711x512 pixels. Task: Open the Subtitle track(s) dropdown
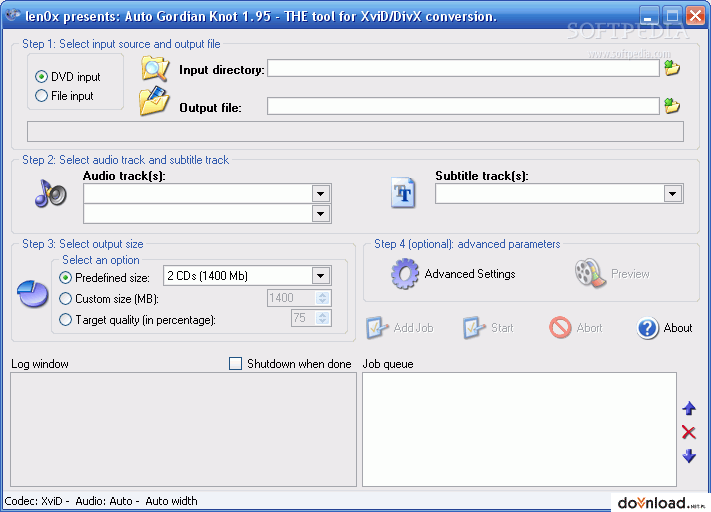(673, 194)
